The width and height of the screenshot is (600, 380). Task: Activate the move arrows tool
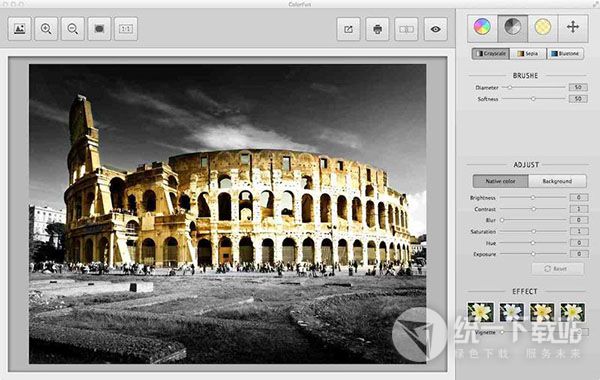click(x=573, y=27)
